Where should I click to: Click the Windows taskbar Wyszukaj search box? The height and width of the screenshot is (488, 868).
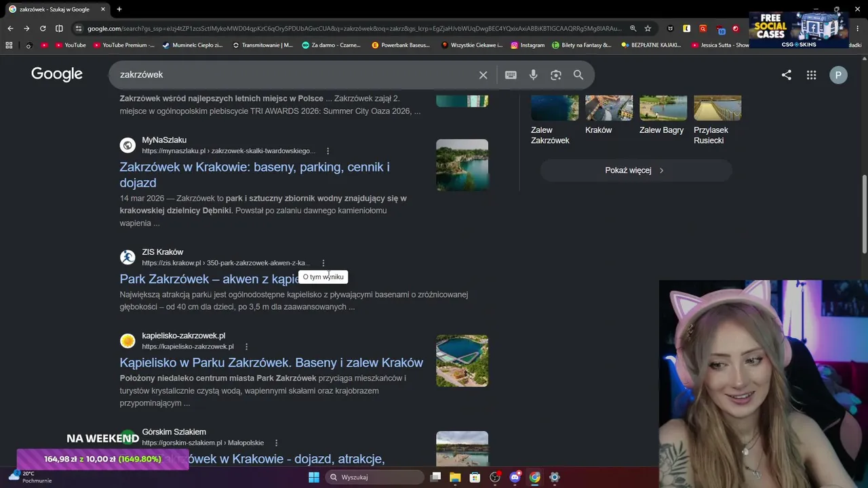pos(376,477)
